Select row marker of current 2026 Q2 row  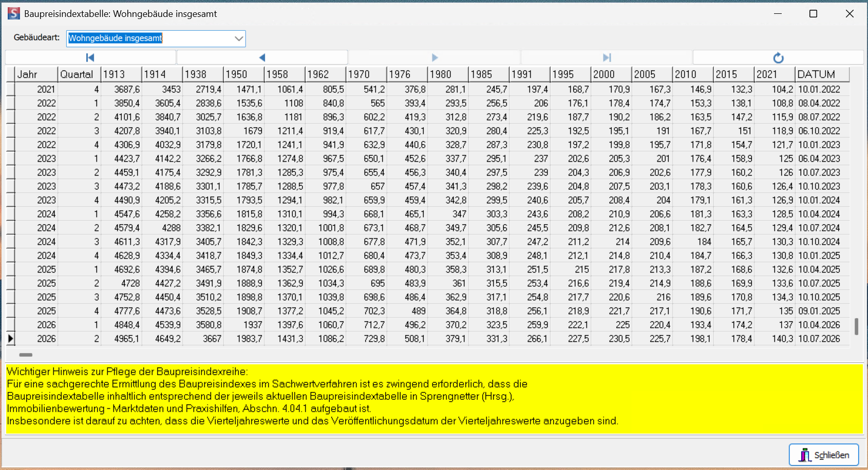click(x=10, y=339)
